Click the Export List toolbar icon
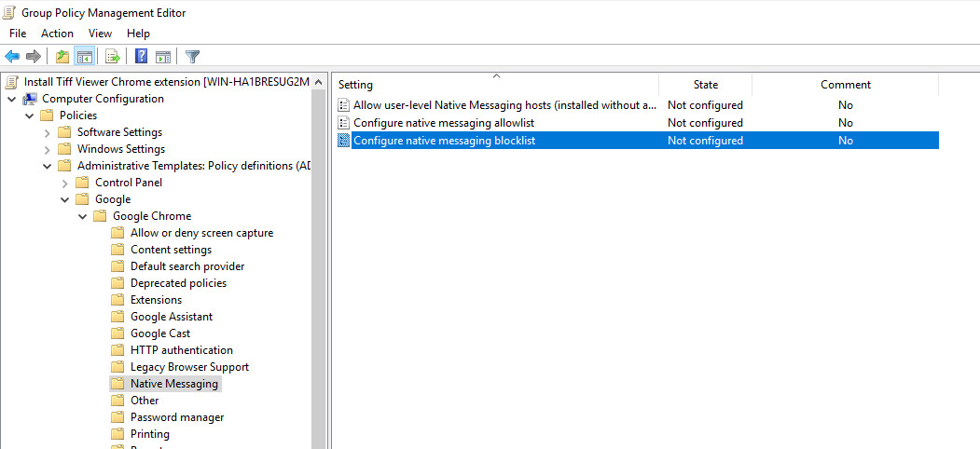The width and height of the screenshot is (980, 449). pyautogui.click(x=113, y=57)
